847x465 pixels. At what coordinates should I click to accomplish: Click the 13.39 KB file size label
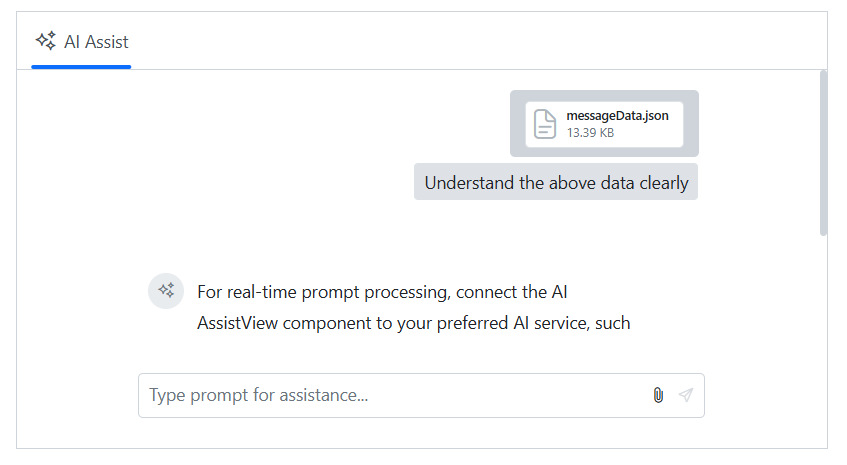590,132
